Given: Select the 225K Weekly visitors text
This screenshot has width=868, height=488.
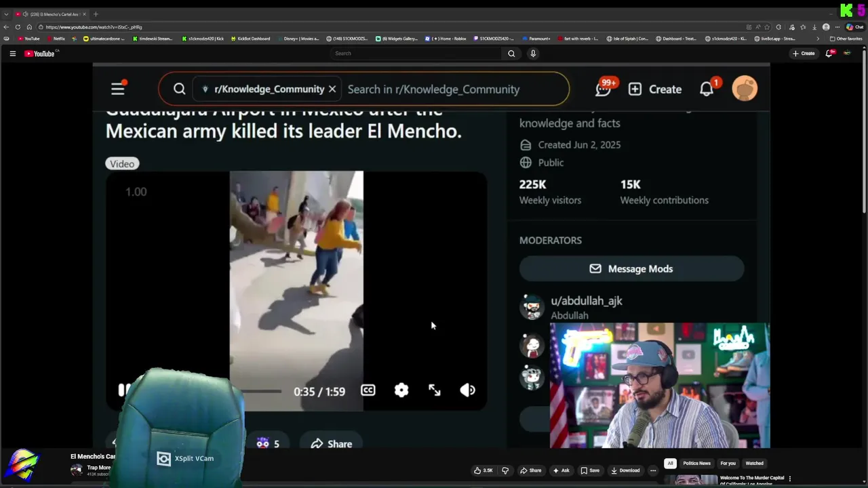Looking at the screenshot, I should pos(550,192).
